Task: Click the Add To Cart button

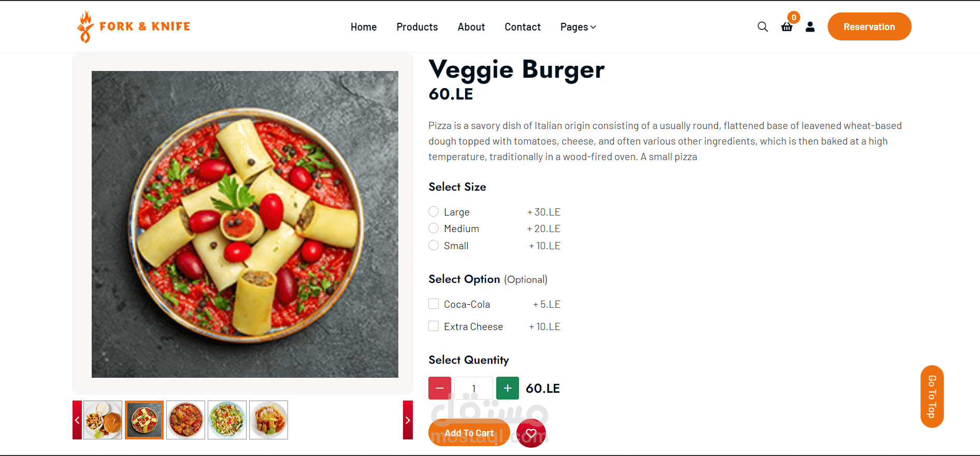Action: [x=469, y=433]
